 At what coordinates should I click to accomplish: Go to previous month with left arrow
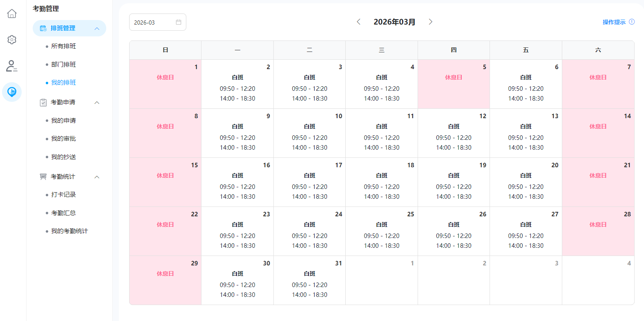pos(358,22)
